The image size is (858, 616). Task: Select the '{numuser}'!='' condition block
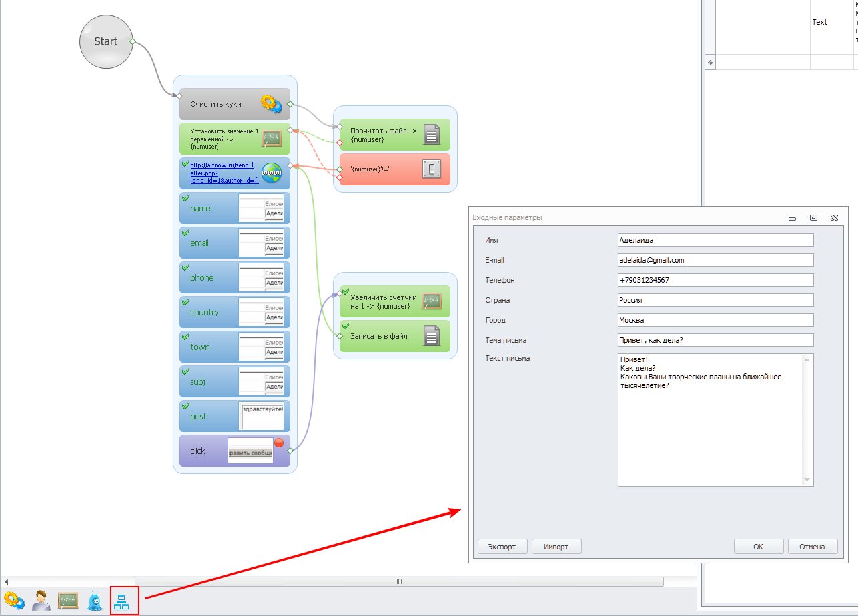pyautogui.click(x=395, y=169)
